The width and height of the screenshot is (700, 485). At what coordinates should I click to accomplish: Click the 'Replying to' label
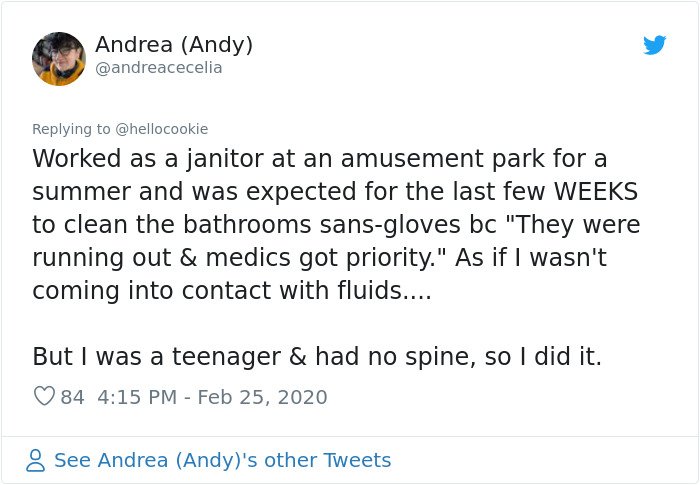point(71,129)
